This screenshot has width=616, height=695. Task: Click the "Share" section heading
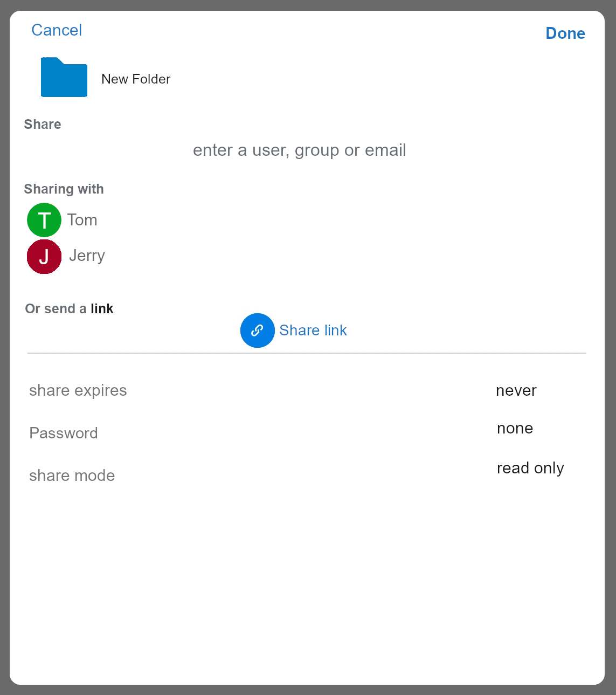pos(43,125)
